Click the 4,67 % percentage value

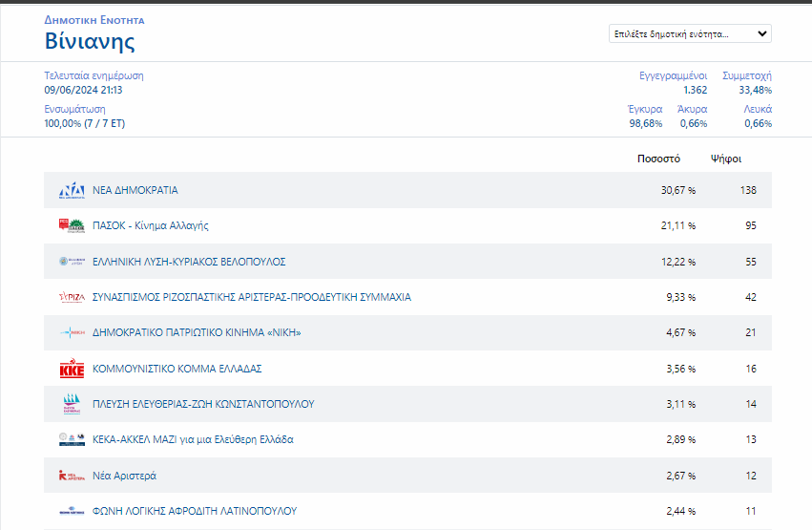(680, 332)
